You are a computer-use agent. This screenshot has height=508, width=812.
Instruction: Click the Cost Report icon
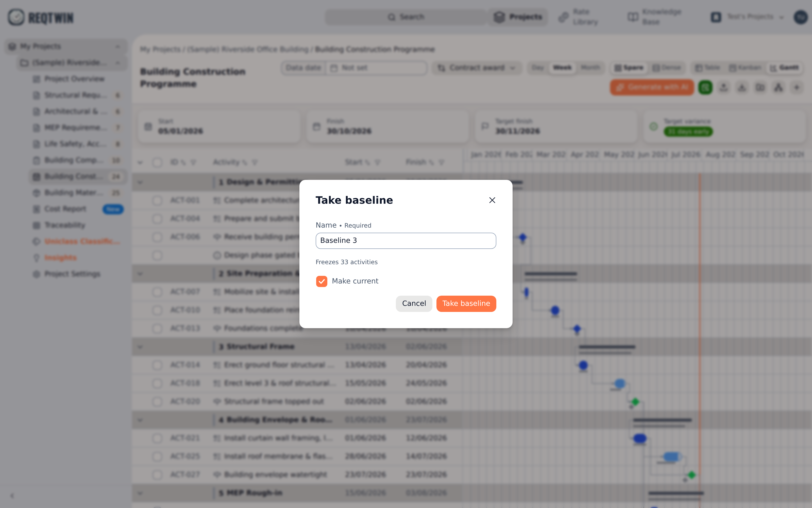click(x=37, y=209)
